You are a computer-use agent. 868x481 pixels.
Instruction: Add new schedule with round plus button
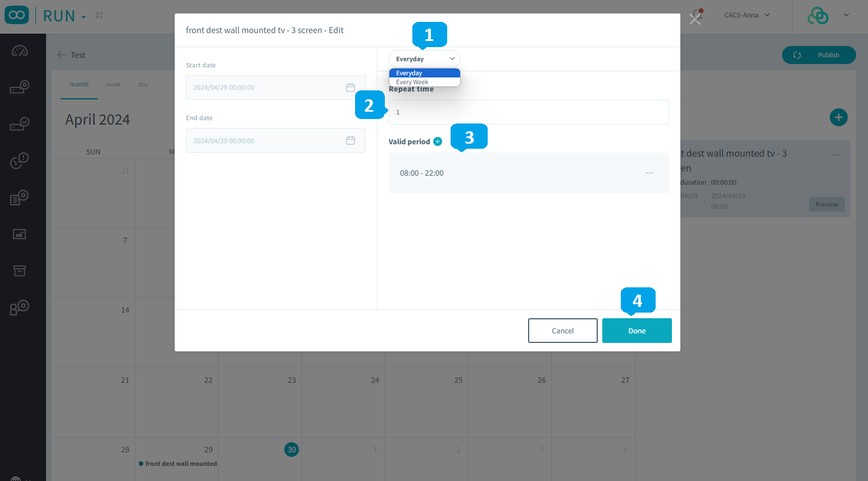click(x=839, y=117)
